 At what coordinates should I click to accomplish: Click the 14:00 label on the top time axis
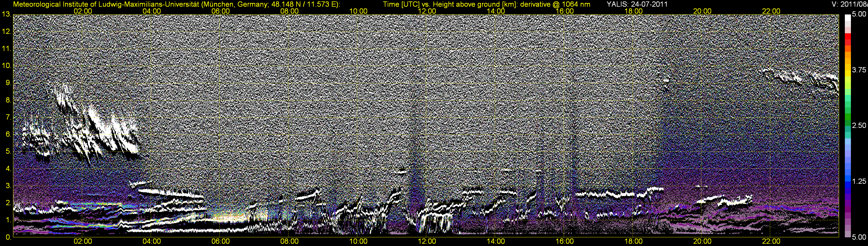[496, 11]
